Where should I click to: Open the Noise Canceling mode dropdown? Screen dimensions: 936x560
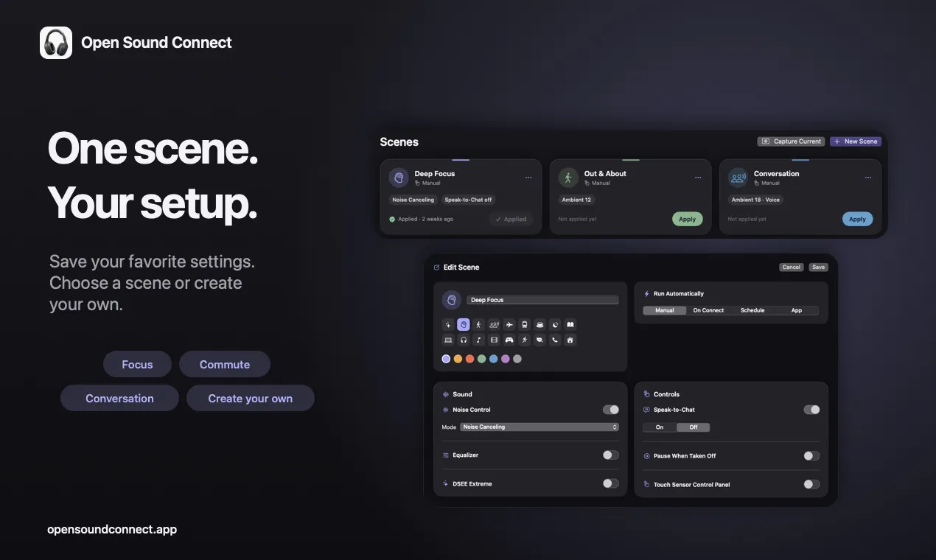[x=539, y=427]
